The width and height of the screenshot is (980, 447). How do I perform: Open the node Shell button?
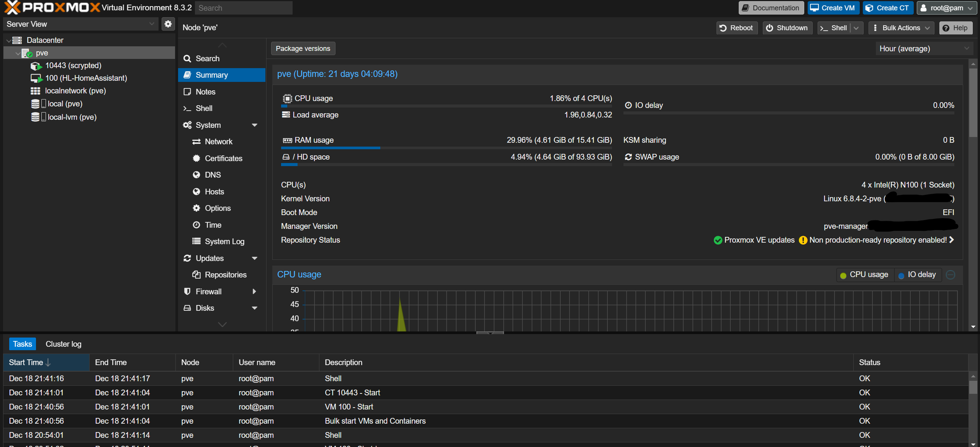(x=833, y=28)
